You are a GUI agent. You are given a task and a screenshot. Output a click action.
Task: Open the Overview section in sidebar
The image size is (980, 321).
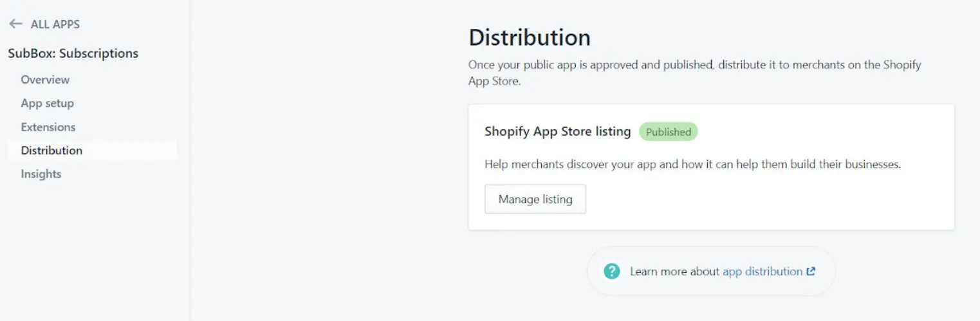coord(45,80)
